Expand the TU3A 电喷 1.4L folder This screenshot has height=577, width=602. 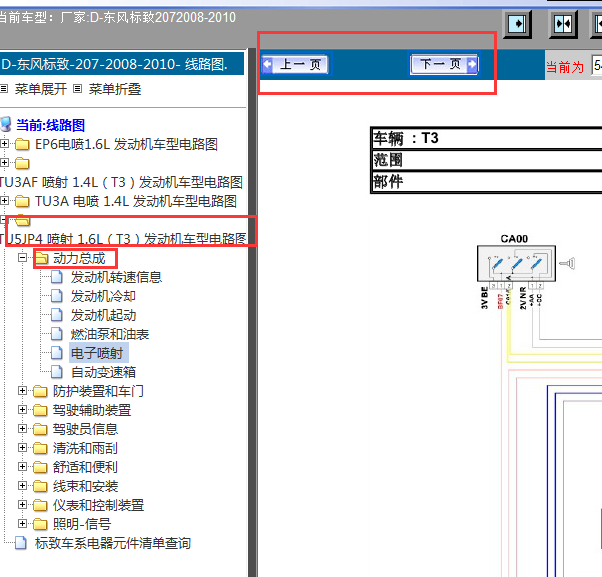(4, 200)
